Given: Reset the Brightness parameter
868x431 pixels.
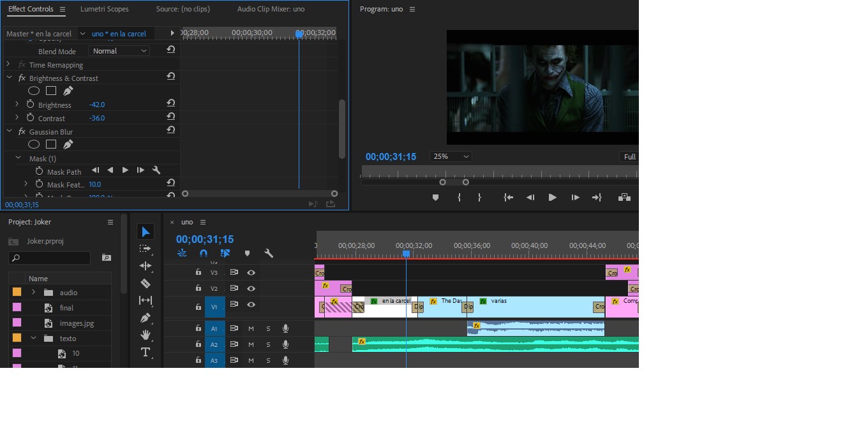Looking at the screenshot, I should (x=171, y=103).
